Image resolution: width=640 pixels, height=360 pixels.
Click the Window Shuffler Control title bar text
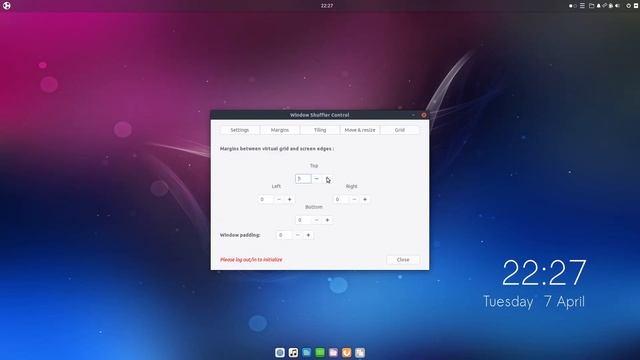[x=320, y=115]
